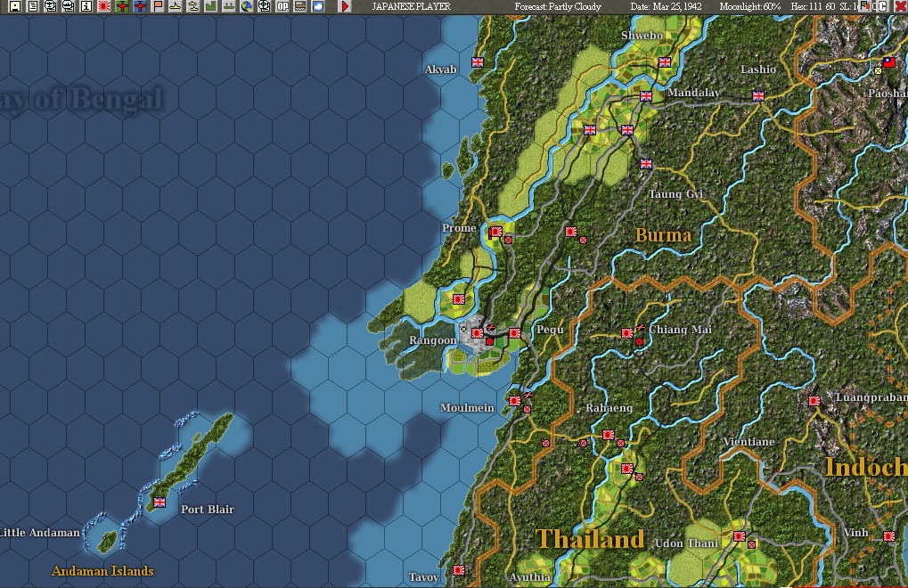908x588 pixels.
Task: Select the British base at Shwebo
Action: [x=665, y=62]
